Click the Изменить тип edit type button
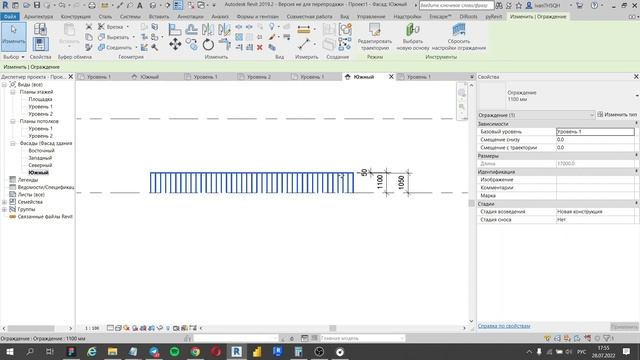Viewport: 640px width, 360px height. click(x=617, y=115)
